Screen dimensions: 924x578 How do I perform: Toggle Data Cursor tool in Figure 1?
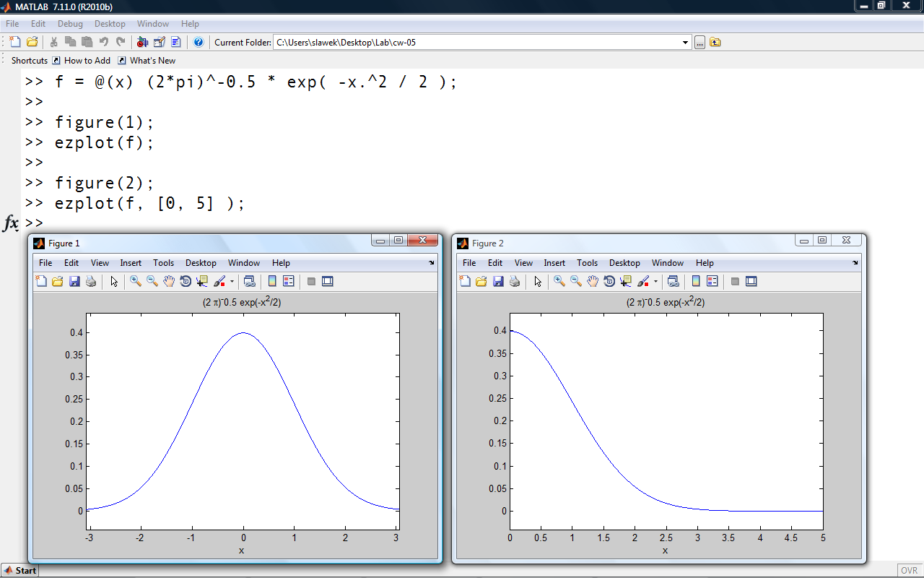click(202, 282)
